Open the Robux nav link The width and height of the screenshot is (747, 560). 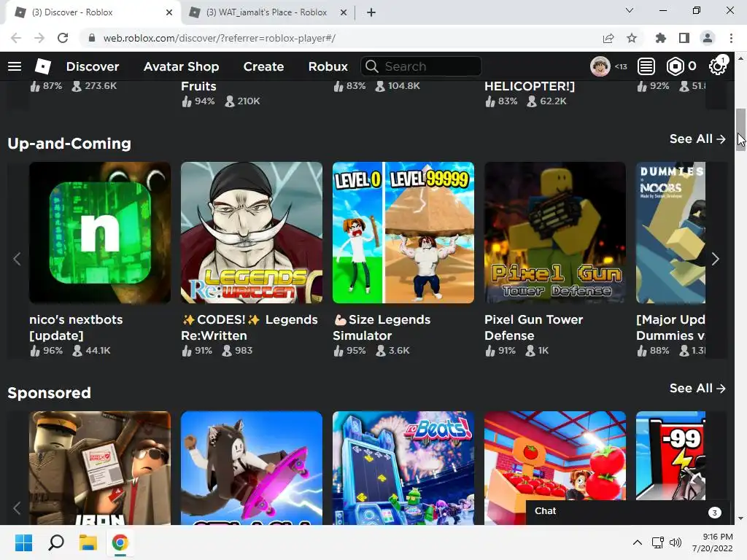point(328,66)
